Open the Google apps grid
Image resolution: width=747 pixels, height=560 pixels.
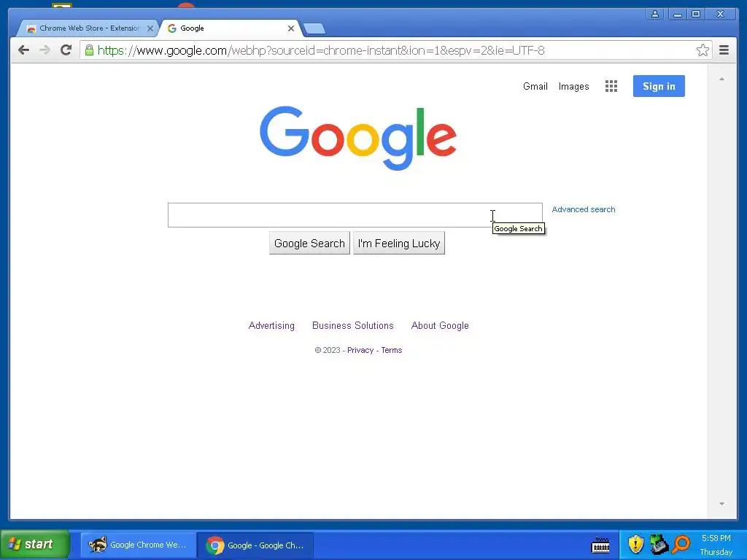tap(611, 86)
